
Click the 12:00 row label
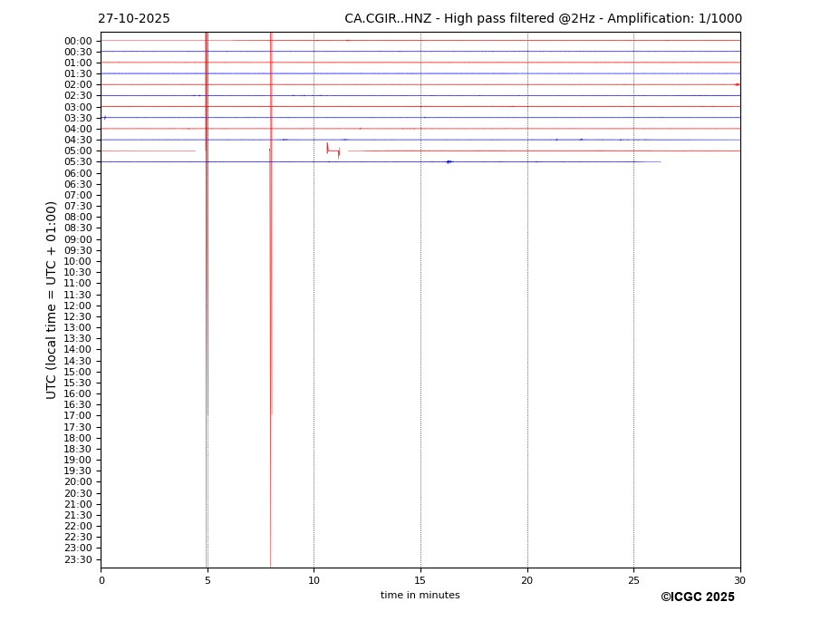click(x=78, y=306)
